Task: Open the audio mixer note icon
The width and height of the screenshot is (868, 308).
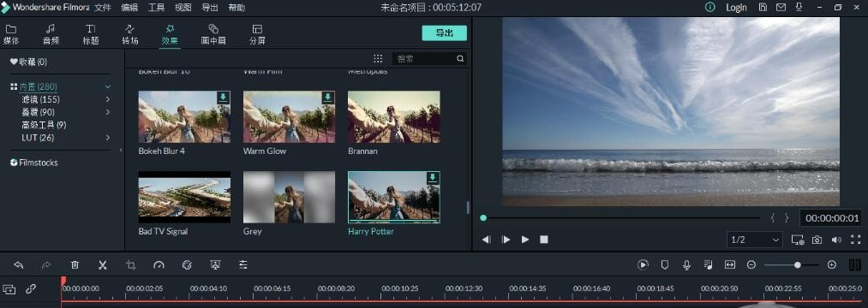Action: click(x=708, y=265)
